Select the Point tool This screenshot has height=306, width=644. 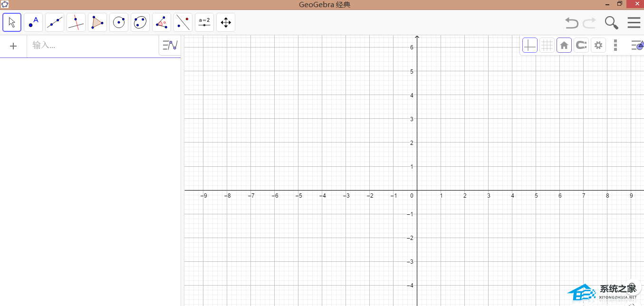tap(33, 22)
